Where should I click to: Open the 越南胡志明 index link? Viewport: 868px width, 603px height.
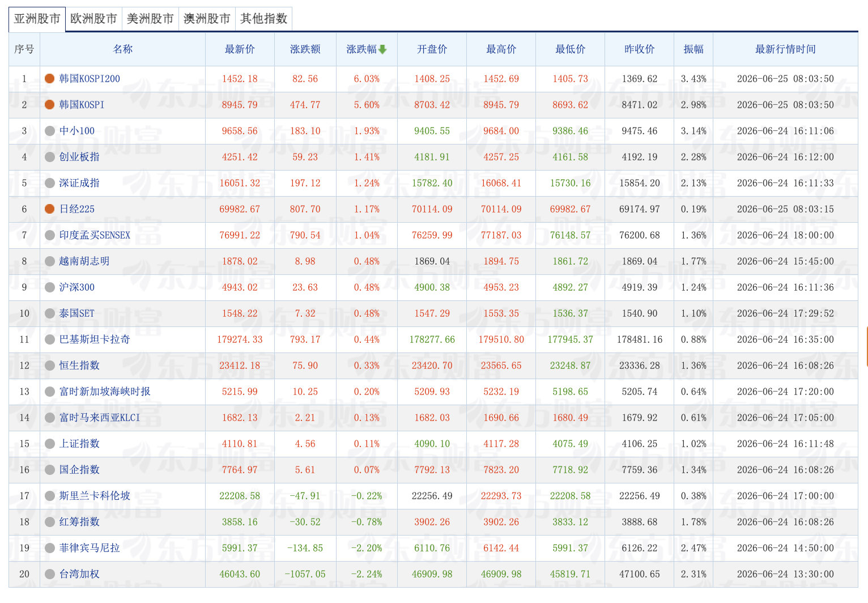click(84, 261)
